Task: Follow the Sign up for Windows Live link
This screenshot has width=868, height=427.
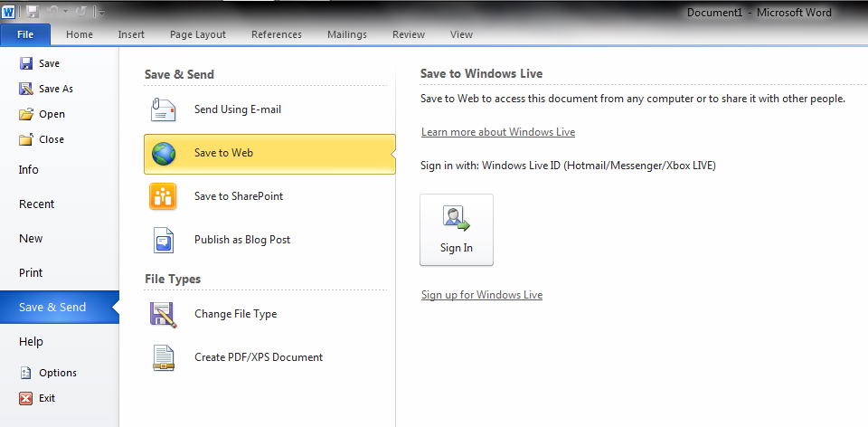Action: point(482,295)
